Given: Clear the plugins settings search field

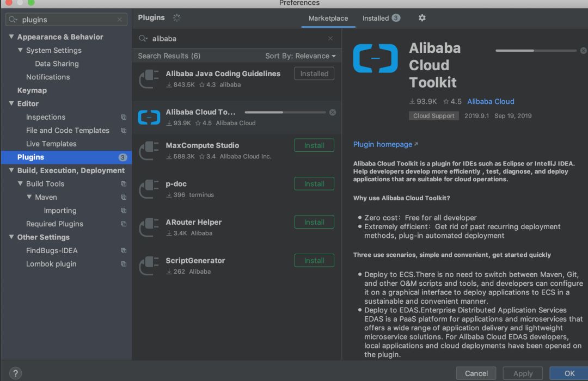Looking at the screenshot, I should 120,20.
